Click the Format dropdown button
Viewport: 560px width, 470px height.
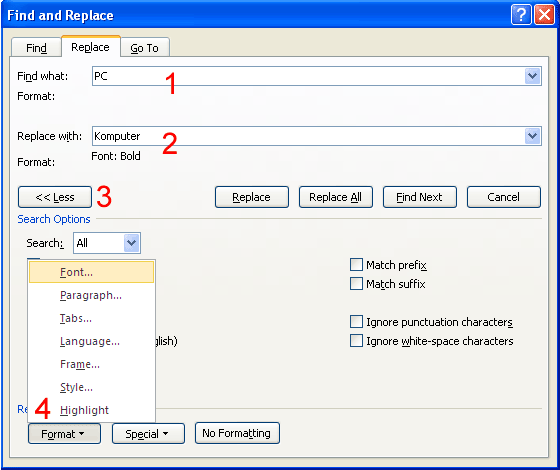pos(64,434)
